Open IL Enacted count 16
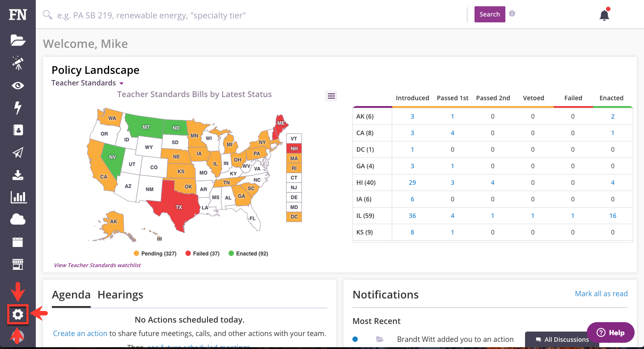Image resolution: width=644 pixels, height=349 pixels. click(x=613, y=216)
